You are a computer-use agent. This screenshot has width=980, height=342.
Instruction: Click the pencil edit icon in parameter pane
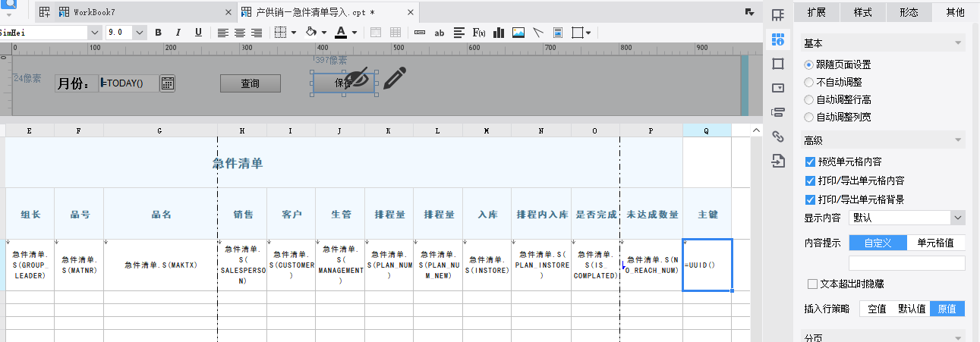395,78
